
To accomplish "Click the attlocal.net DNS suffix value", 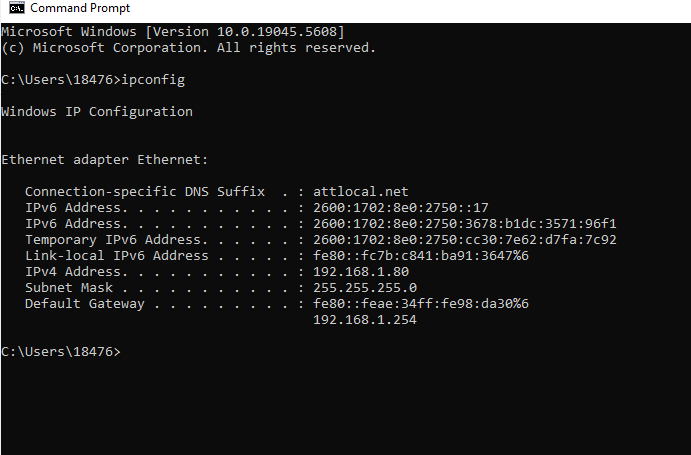I will click(361, 191).
